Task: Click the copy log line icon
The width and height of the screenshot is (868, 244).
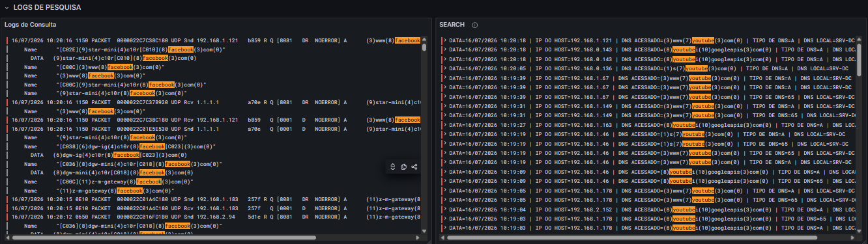Action: (404, 167)
